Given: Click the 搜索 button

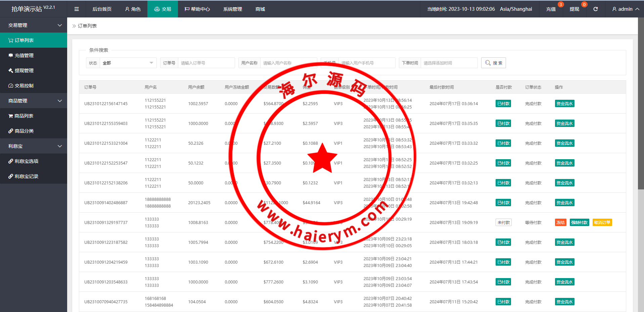Looking at the screenshot, I should (493, 63).
